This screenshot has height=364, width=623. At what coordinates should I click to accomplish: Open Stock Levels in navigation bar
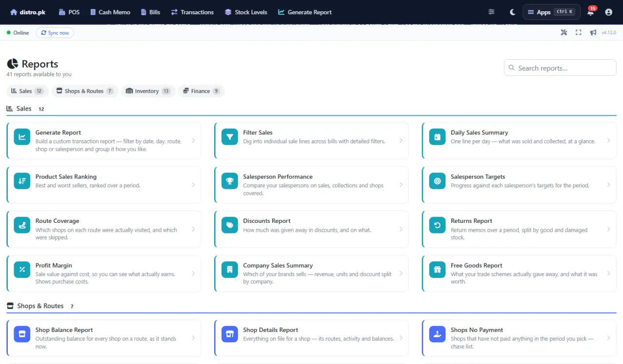tap(246, 12)
